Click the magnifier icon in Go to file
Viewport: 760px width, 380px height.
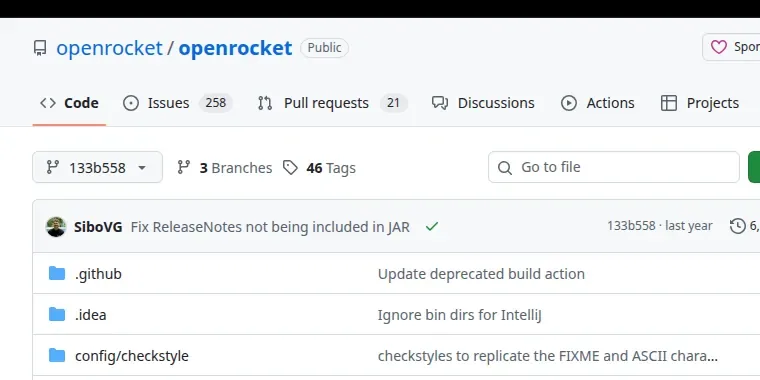505,168
